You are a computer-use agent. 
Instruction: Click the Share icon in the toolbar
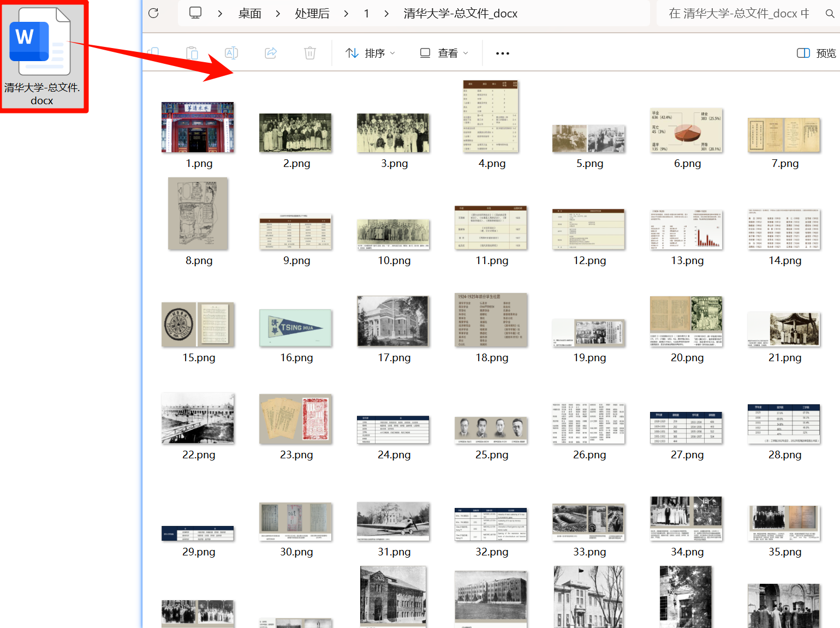click(x=271, y=53)
